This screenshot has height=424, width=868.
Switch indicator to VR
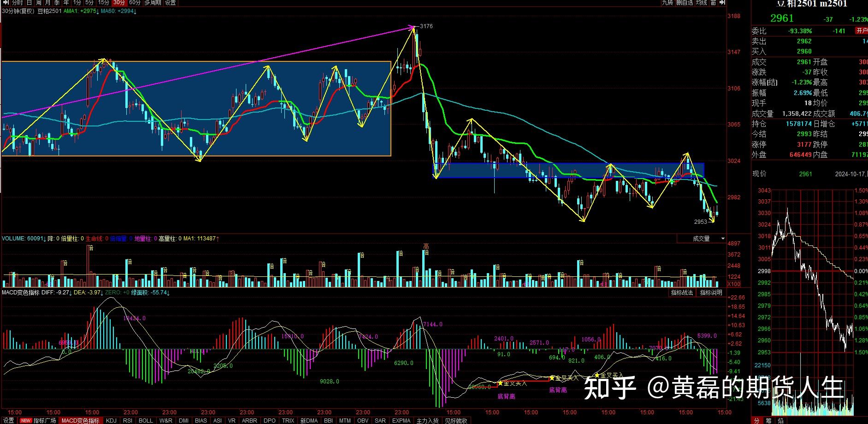231,421
